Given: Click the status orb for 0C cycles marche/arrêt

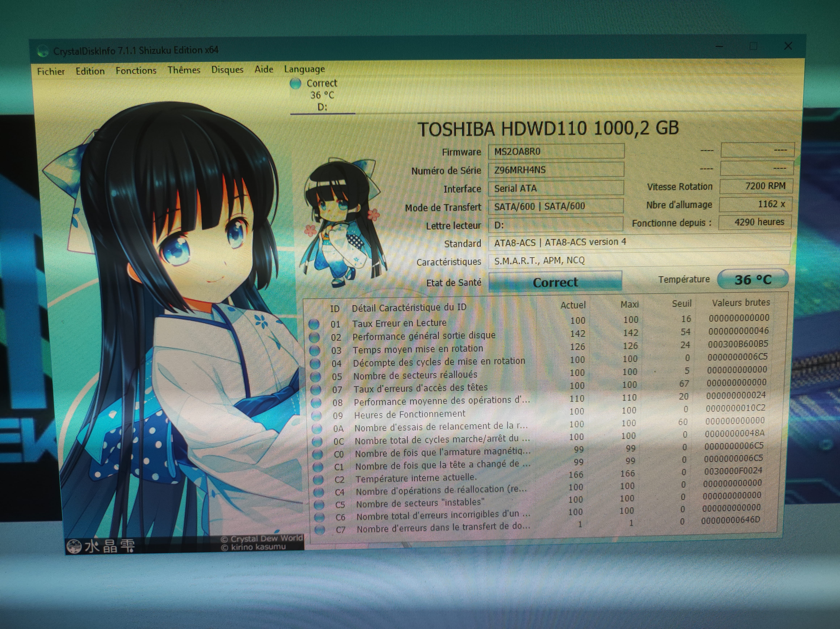Looking at the screenshot, I should coord(318,441).
